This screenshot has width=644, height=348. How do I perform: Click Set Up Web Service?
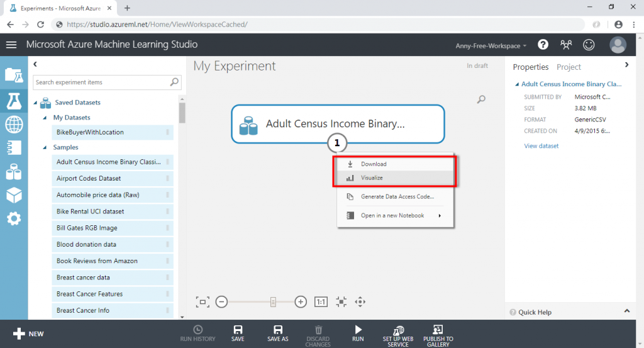pyautogui.click(x=398, y=336)
